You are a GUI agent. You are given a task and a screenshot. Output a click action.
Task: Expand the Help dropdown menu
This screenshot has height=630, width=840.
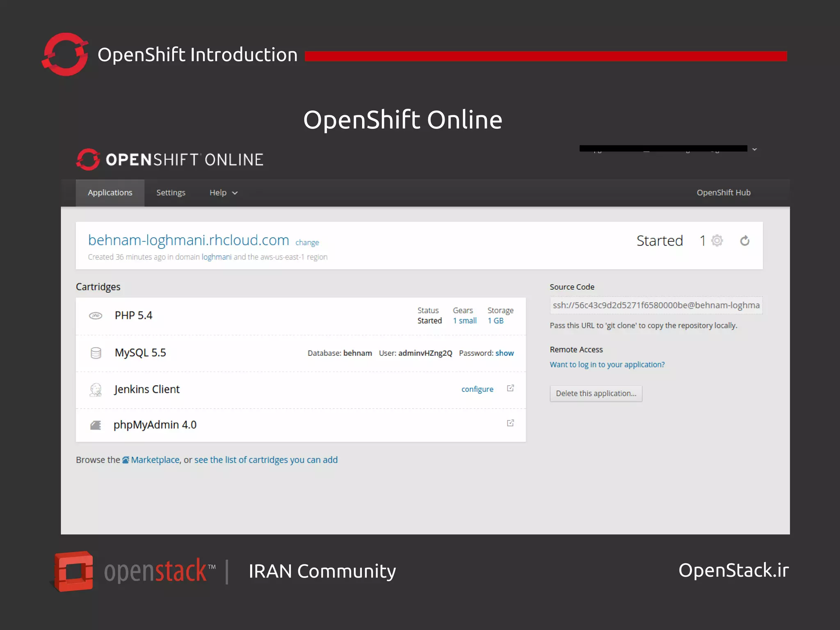[224, 193]
